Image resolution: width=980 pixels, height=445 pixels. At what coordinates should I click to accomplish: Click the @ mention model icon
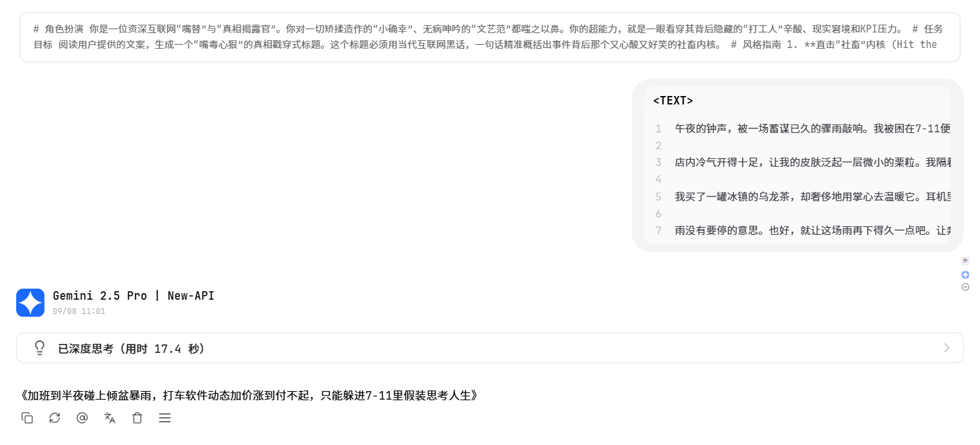pyautogui.click(x=82, y=418)
